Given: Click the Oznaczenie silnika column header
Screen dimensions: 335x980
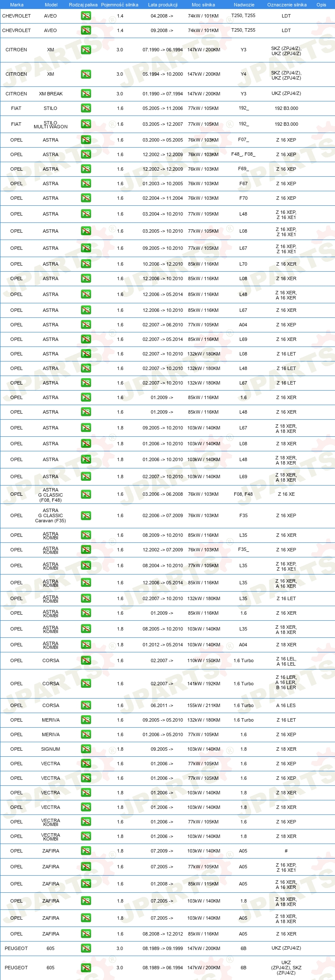Looking at the screenshot, I should [287, 5].
